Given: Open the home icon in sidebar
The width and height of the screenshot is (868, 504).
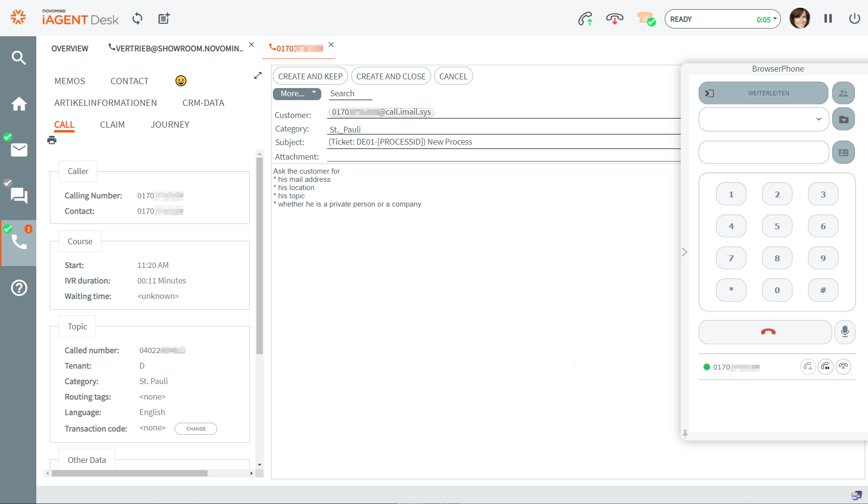Looking at the screenshot, I should click(x=19, y=104).
